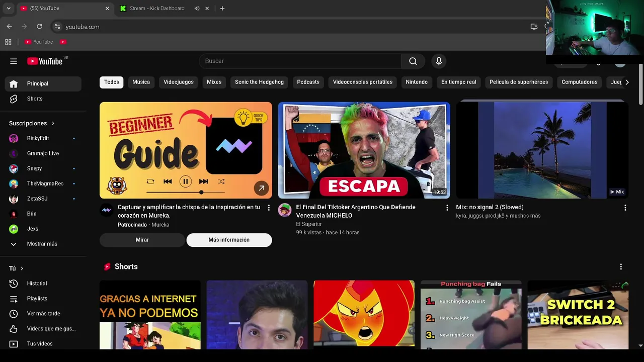The width and height of the screenshot is (644, 362).
Task: Show more category chips with right arrow
Action: tap(626, 82)
